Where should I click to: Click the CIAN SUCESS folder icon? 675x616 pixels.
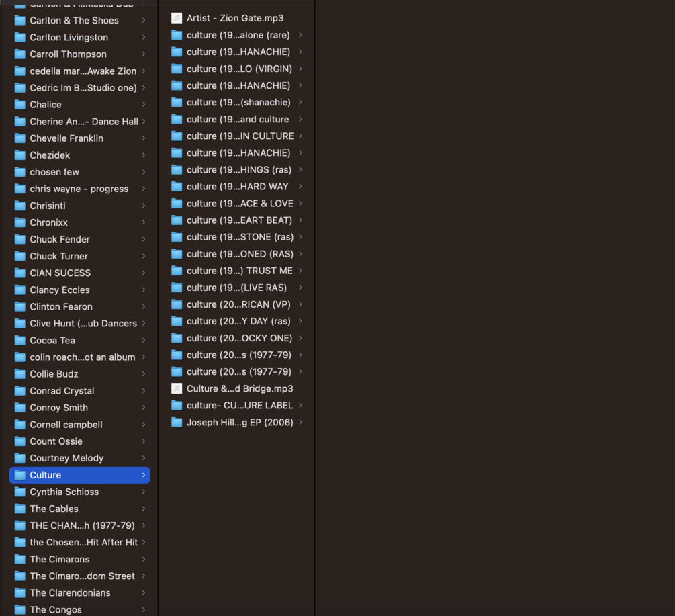[19, 273]
